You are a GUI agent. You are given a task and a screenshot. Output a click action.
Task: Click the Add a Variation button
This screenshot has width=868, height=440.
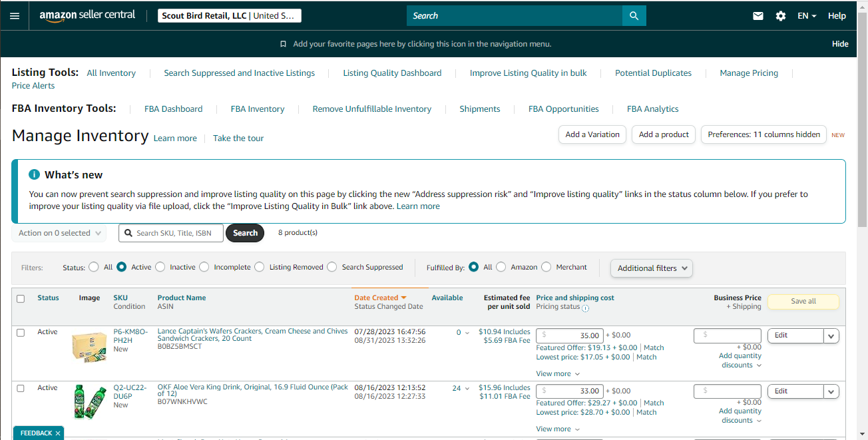[x=592, y=134]
